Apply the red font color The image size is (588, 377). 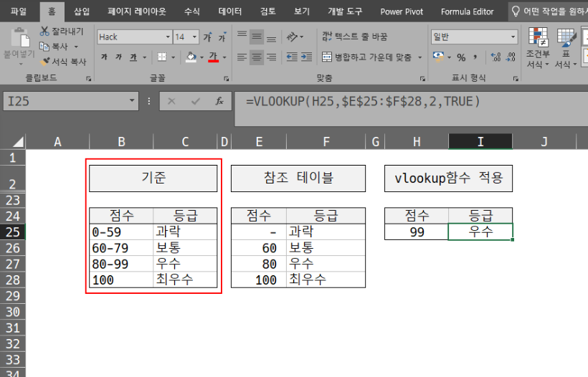pos(214,57)
